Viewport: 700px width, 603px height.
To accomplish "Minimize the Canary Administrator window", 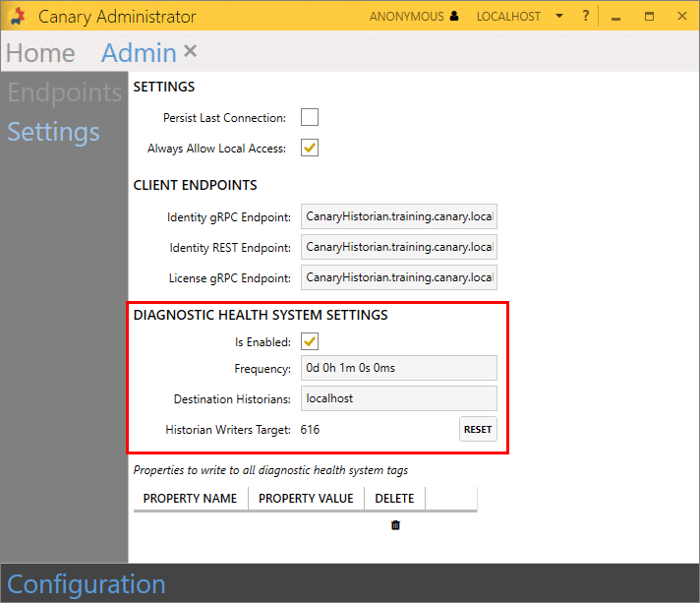I will 615,17.
